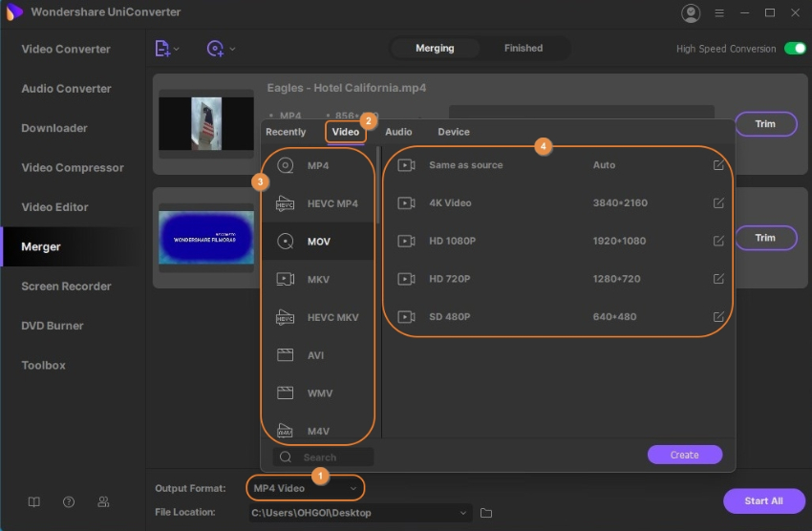This screenshot has width=812, height=531.
Task: Click the Create button
Action: point(684,456)
